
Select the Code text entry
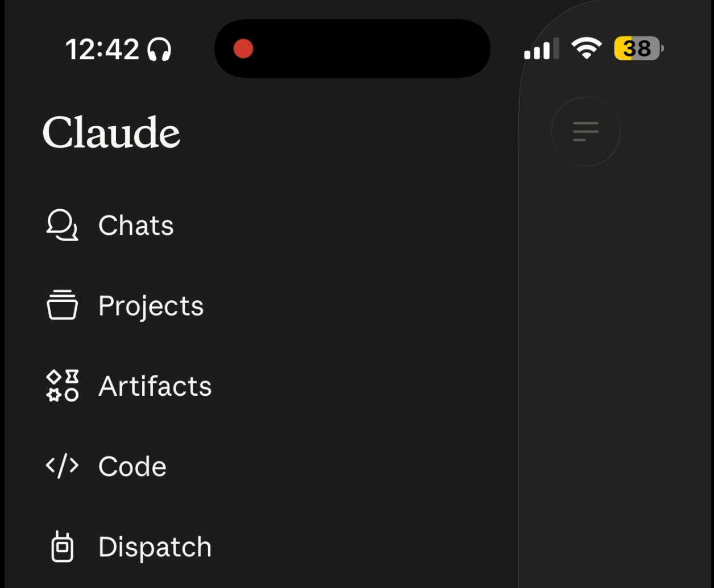click(x=132, y=467)
